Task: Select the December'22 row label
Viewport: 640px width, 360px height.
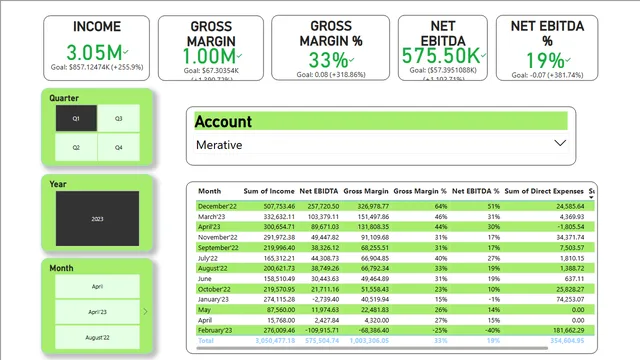Action: tap(217, 206)
